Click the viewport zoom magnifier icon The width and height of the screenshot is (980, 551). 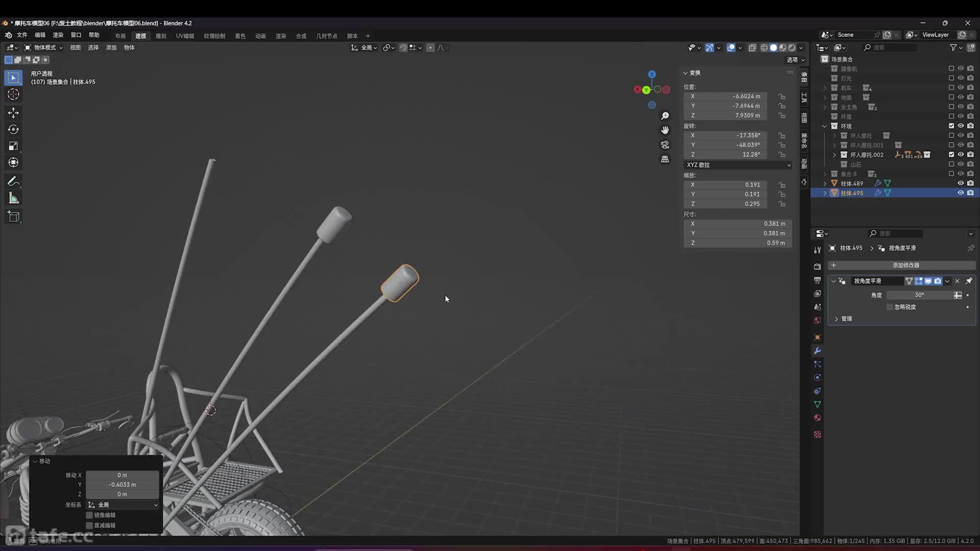coord(665,116)
